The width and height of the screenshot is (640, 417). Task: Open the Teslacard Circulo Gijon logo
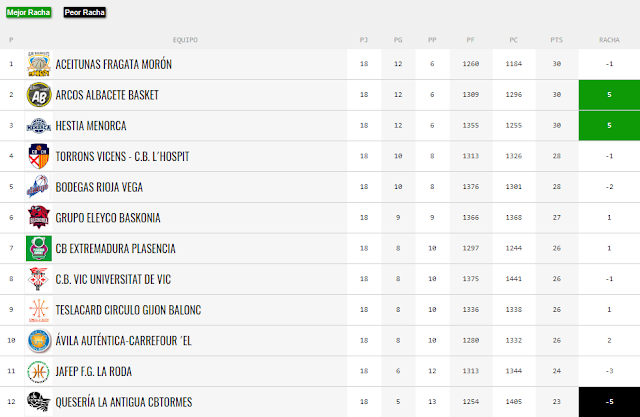(x=39, y=310)
